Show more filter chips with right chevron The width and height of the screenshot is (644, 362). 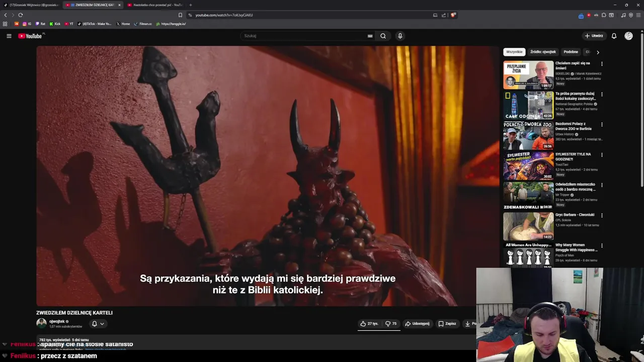(x=598, y=52)
